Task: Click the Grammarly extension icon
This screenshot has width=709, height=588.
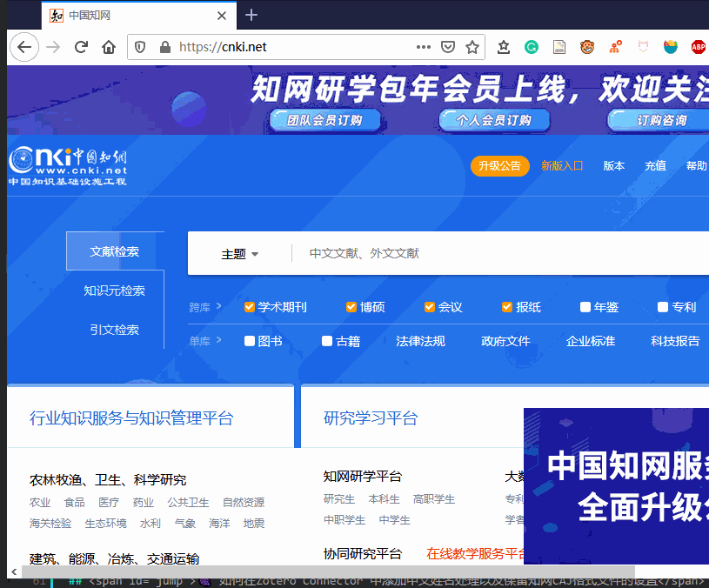Action: [x=532, y=47]
